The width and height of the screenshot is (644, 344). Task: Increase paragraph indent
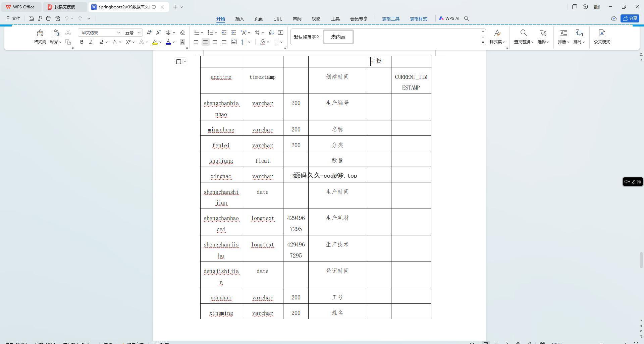tap(234, 33)
